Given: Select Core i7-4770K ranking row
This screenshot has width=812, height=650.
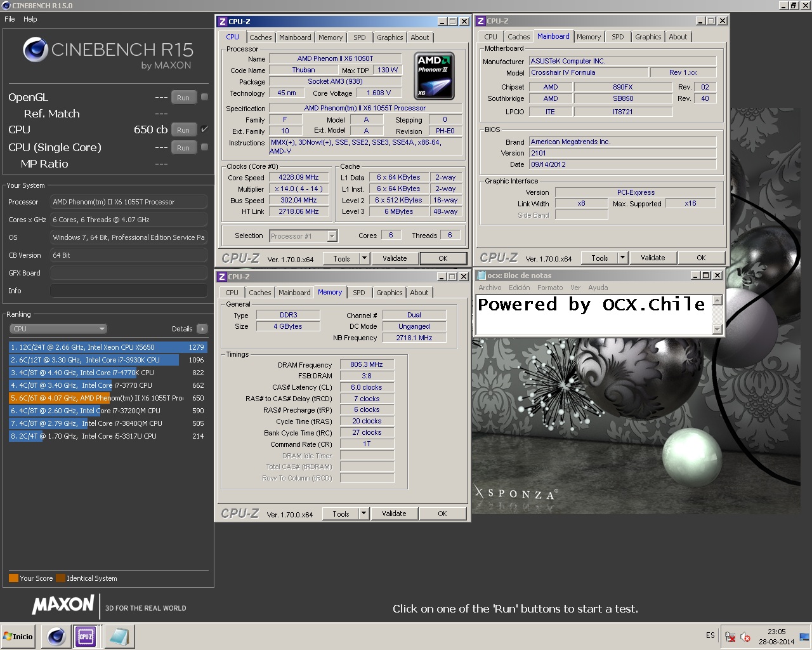Looking at the screenshot, I should point(107,373).
